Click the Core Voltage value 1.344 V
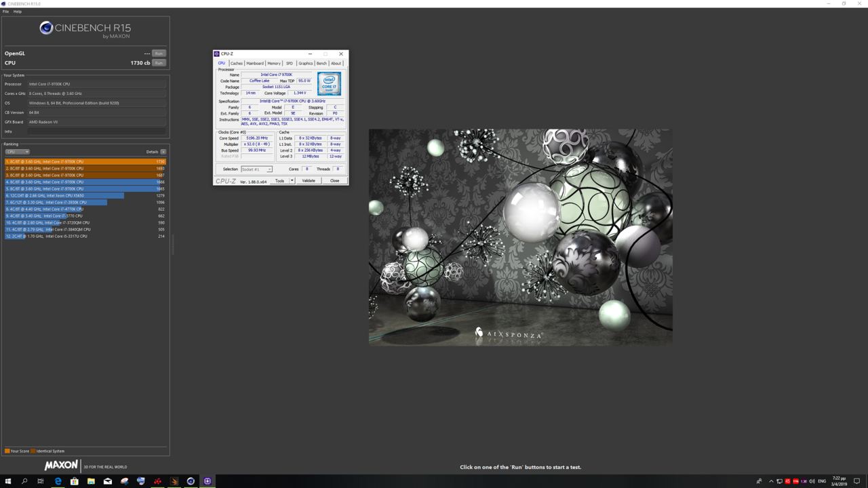This screenshot has height=488, width=868. (299, 93)
